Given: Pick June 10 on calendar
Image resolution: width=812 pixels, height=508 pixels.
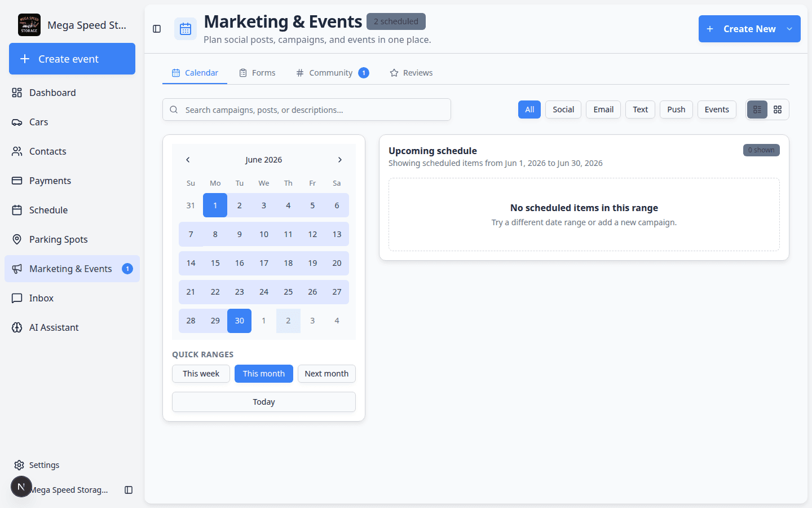Looking at the screenshot, I should (x=264, y=234).
